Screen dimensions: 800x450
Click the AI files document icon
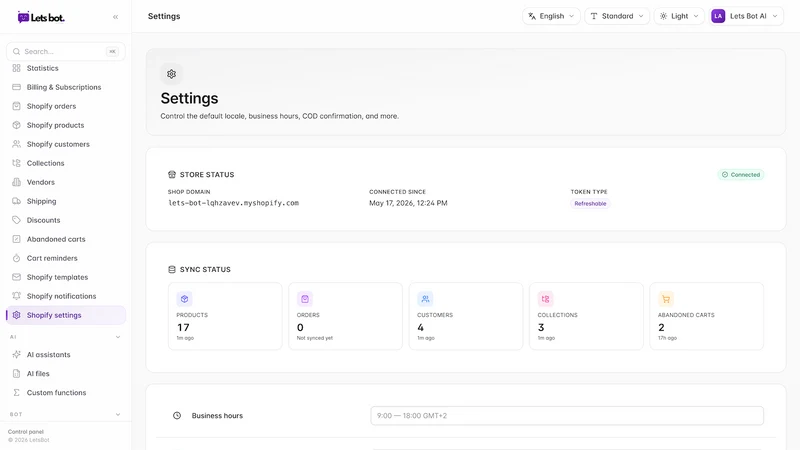click(x=16, y=373)
